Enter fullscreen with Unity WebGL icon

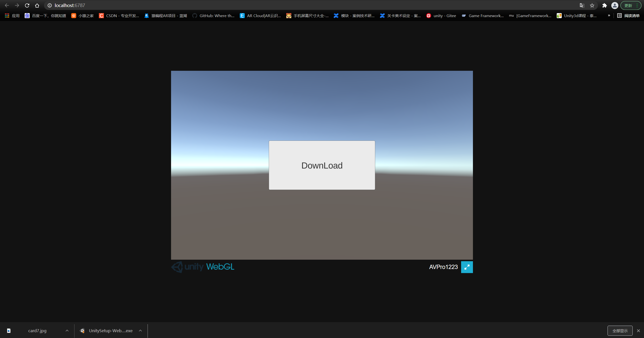[467, 267]
